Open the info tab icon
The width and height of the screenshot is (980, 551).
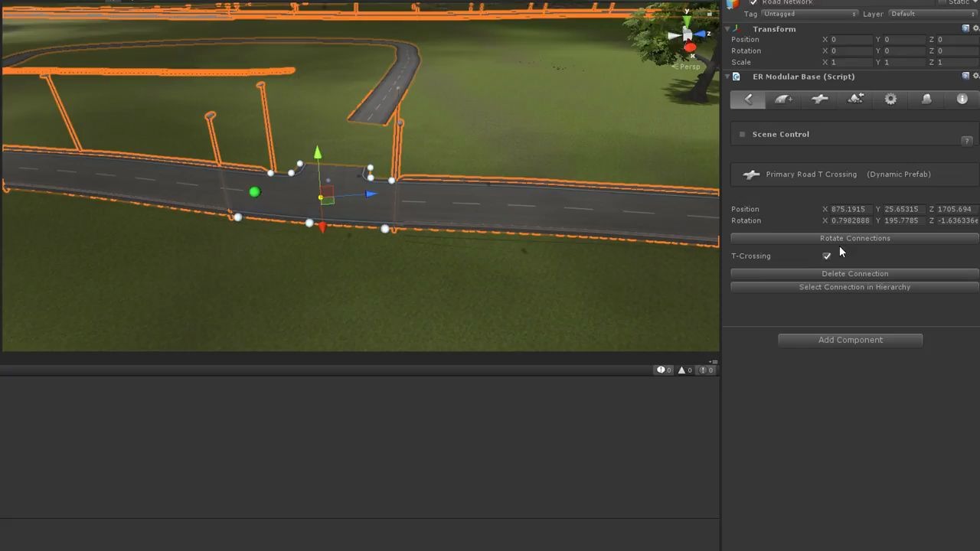click(962, 99)
